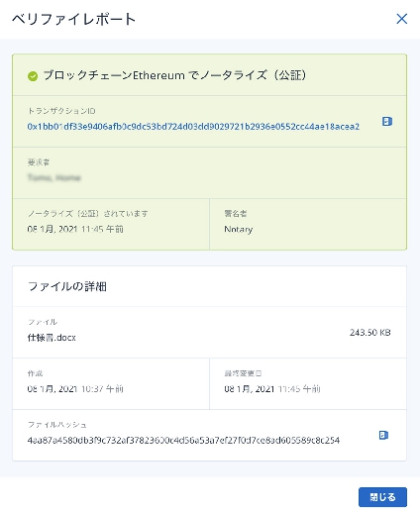Click the 署名者 value Notary
420x515 pixels.
[238, 229]
